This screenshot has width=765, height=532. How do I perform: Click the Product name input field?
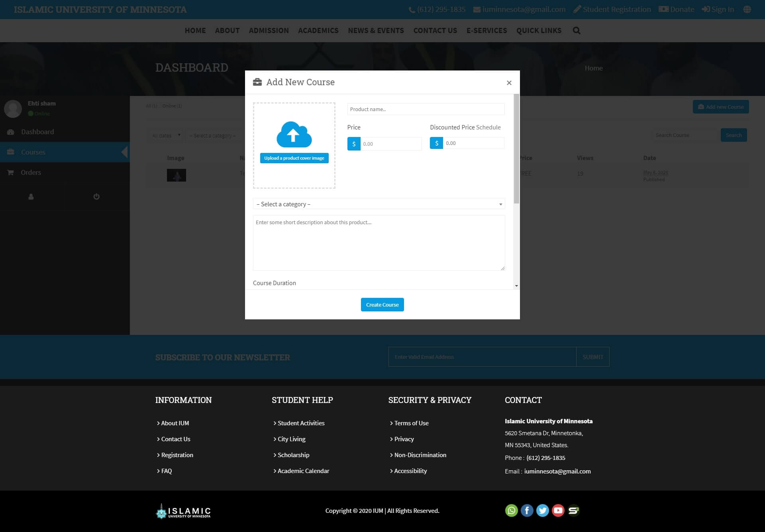pyautogui.click(x=426, y=109)
